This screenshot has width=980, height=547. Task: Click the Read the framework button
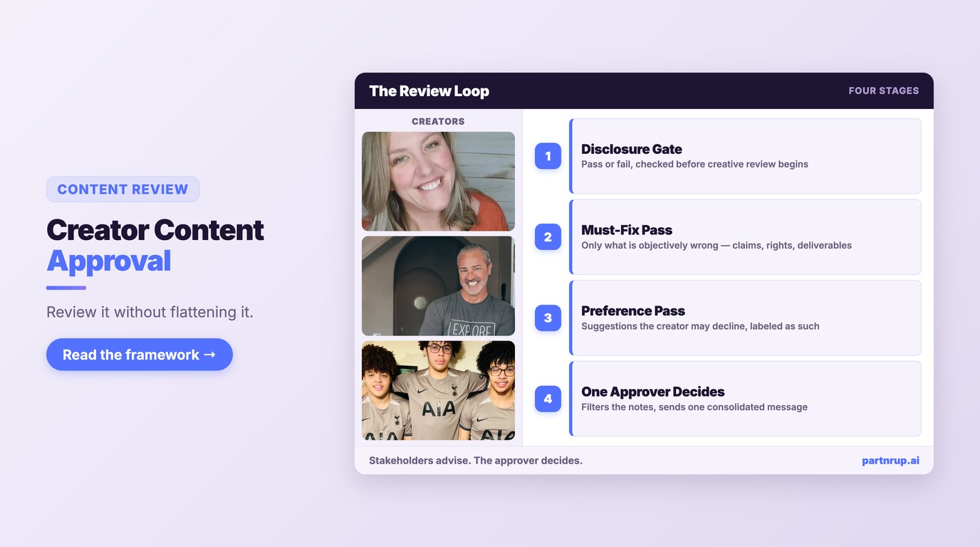point(140,355)
